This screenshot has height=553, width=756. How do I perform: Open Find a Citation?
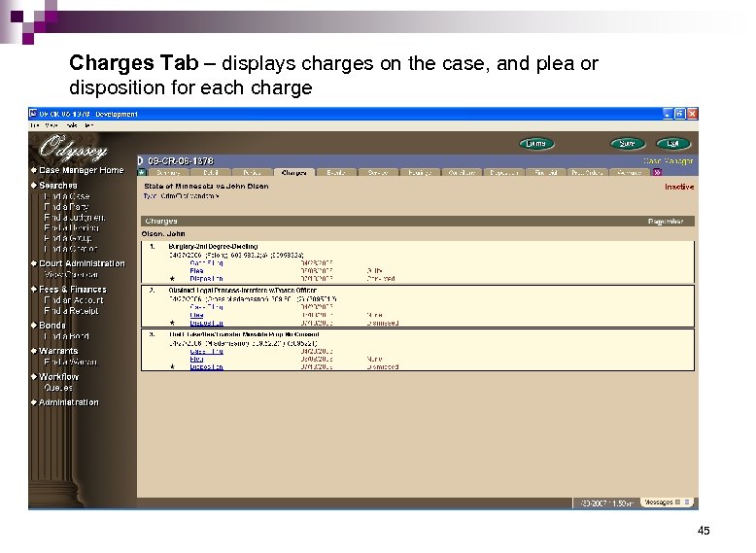70,249
